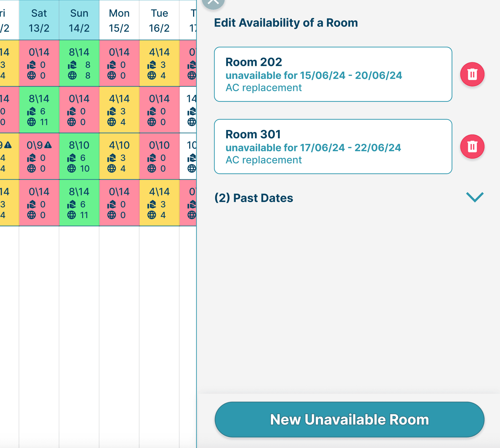Click the booking hand icon in Sun 0\14 cell
The width and height of the screenshot is (500, 448).
coord(71,111)
